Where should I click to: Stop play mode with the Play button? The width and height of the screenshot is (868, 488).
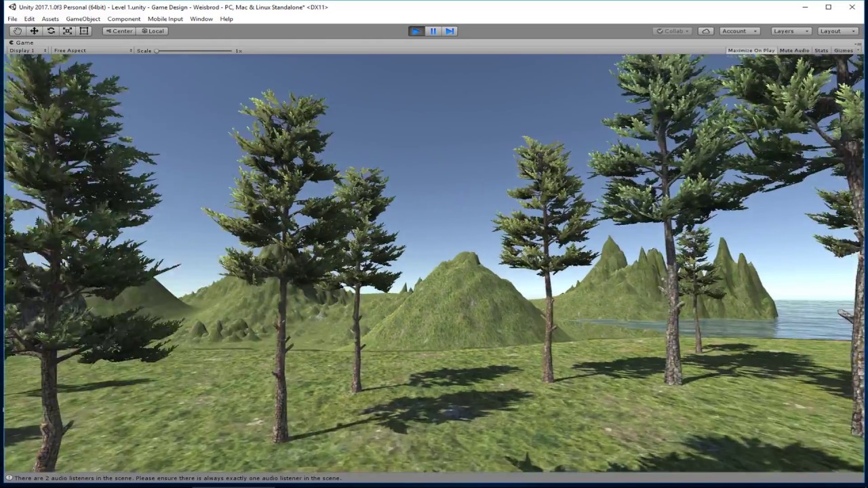pyautogui.click(x=416, y=31)
